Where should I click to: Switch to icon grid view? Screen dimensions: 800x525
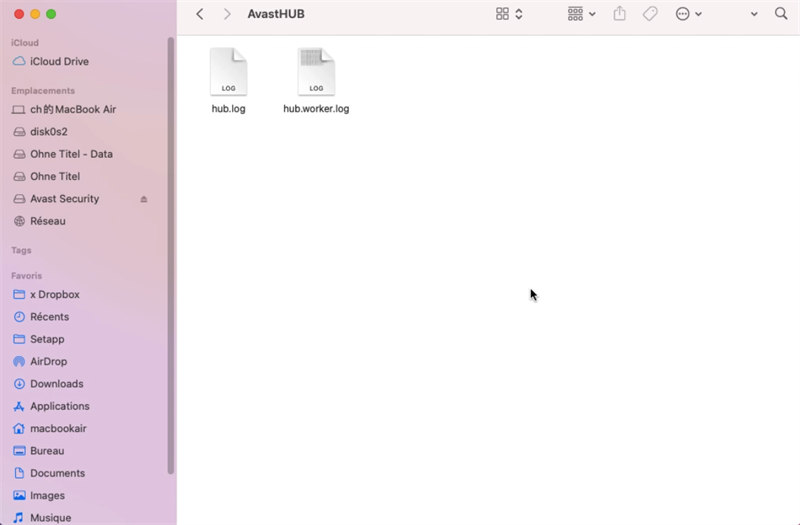coord(503,14)
